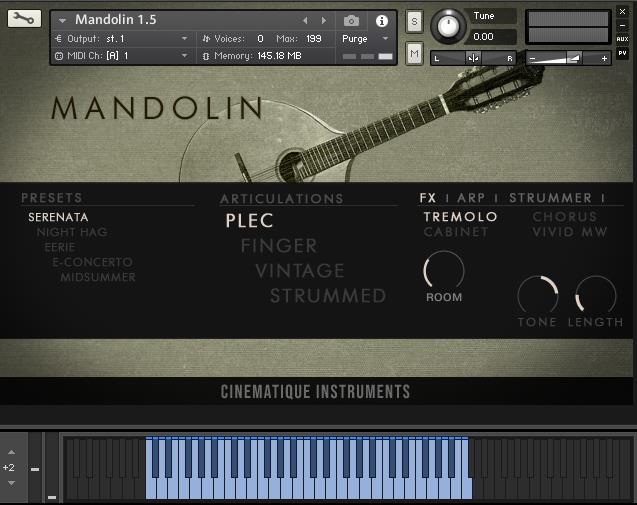Viewport: 637px width, 505px height.
Task: Click the output level meter
Action: pyautogui.click(x=568, y=27)
